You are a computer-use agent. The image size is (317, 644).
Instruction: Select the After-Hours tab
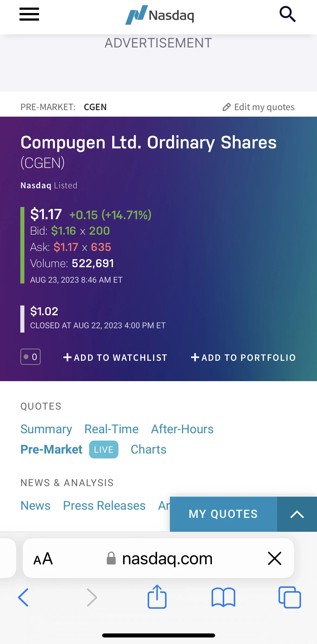pos(182,429)
